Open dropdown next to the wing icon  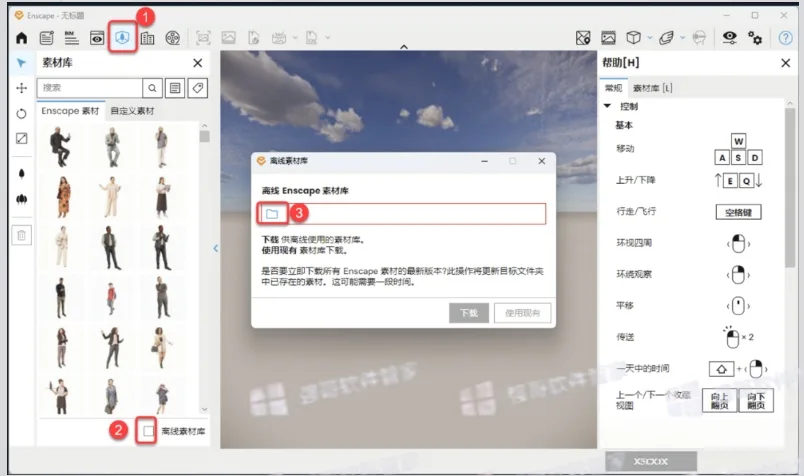[x=682, y=37]
